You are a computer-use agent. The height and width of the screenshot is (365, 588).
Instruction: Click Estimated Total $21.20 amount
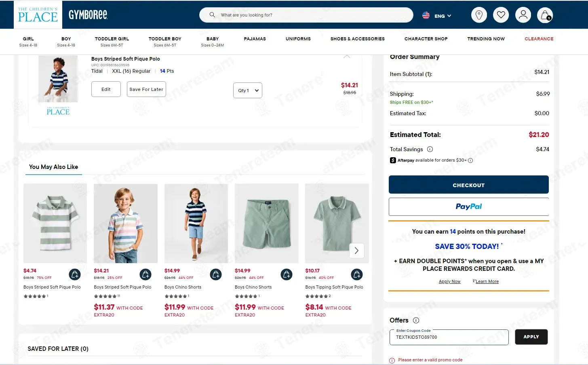tap(539, 135)
